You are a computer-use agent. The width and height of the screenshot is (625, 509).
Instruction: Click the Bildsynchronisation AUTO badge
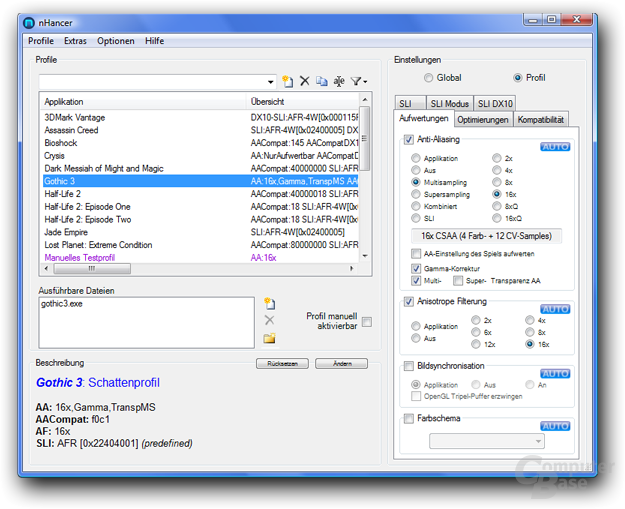coord(555,373)
